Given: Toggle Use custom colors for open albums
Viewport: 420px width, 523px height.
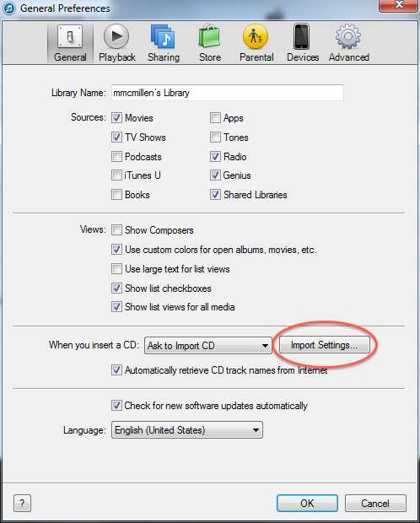Looking at the screenshot, I should (x=116, y=250).
